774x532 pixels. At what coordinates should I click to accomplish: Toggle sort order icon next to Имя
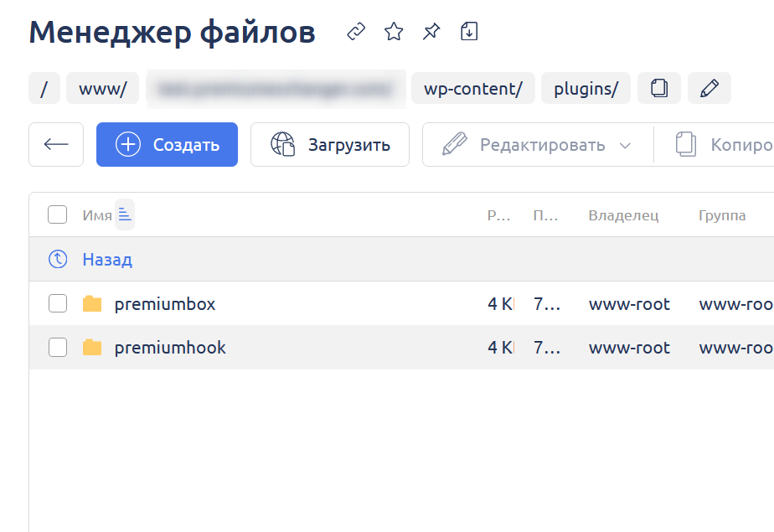(x=125, y=215)
